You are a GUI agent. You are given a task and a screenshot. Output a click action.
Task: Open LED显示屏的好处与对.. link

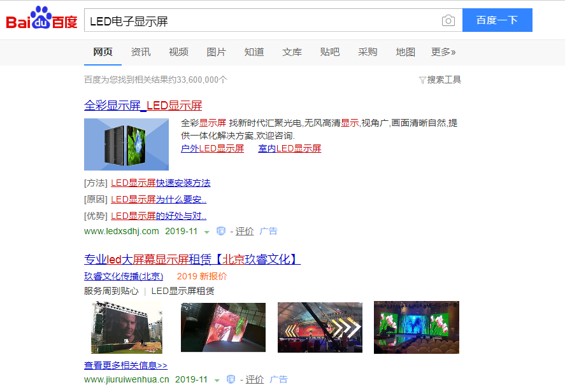click(x=159, y=216)
